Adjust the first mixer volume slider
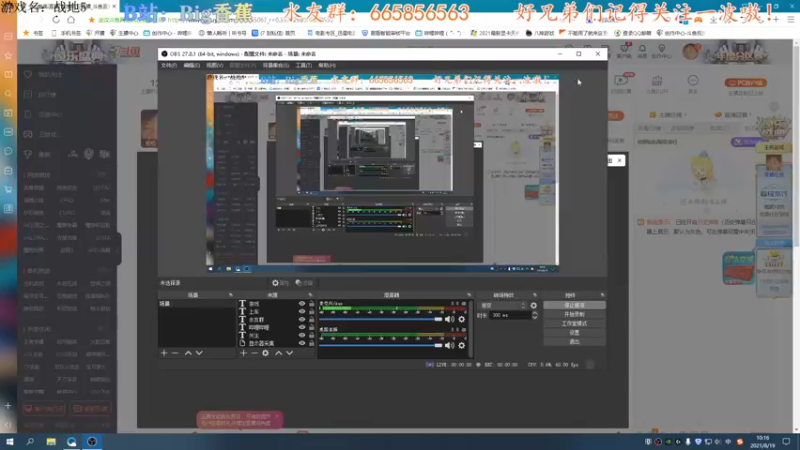This screenshot has width=800, height=450. [381, 319]
